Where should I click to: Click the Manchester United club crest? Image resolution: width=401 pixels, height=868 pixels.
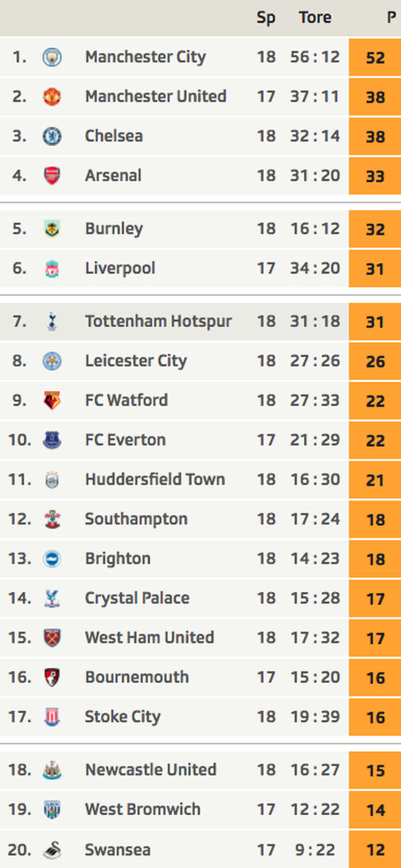coord(52,96)
